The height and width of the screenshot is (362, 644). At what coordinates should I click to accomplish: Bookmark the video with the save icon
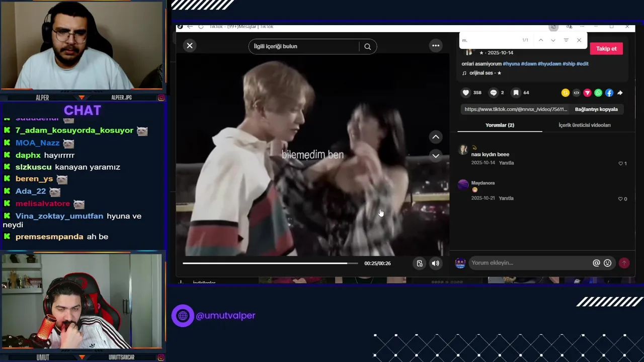(516, 93)
